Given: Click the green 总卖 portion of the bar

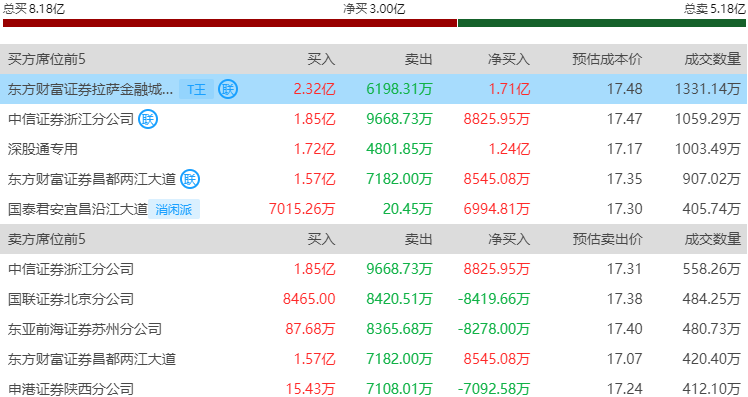Looking at the screenshot, I should pos(602,23).
